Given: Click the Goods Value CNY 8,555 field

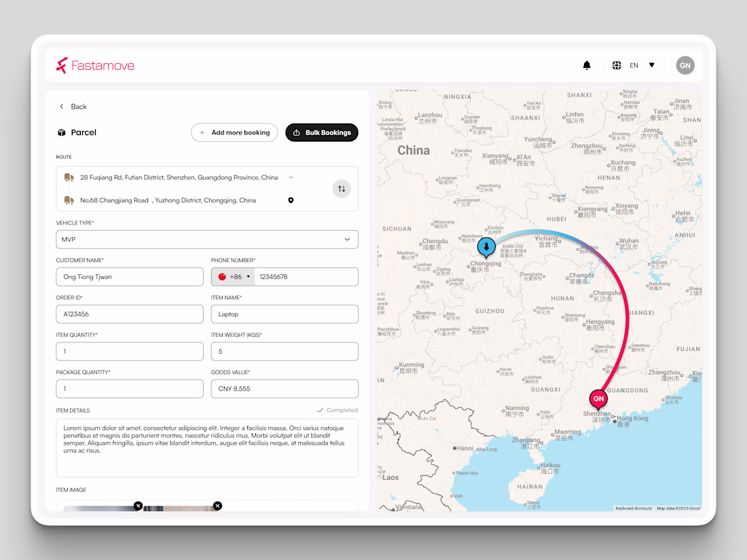Looking at the screenshot, I should coord(285,388).
